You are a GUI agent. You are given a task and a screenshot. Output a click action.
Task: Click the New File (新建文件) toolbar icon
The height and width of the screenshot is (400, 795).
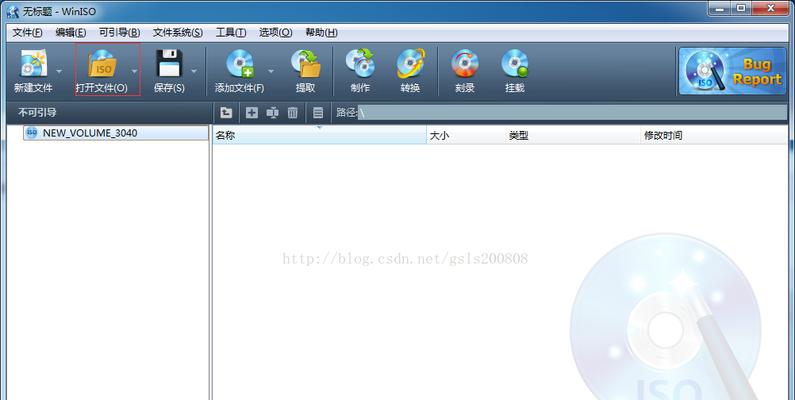pos(33,63)
